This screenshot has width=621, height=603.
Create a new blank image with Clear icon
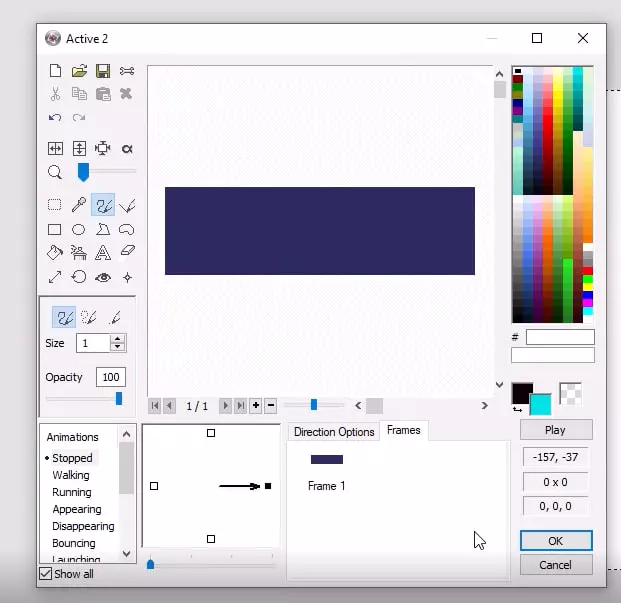click(x=55, y=71)
